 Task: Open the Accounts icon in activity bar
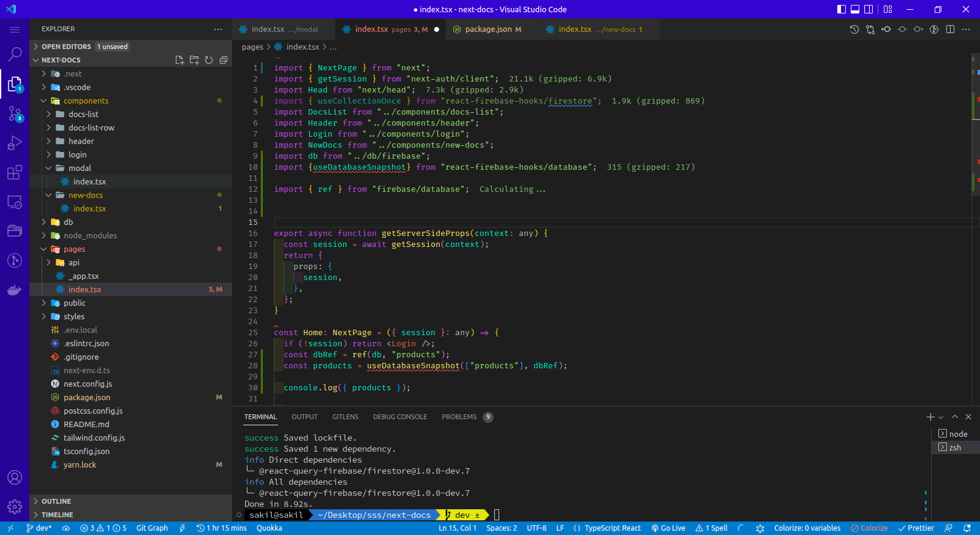[x=15, y=477]
